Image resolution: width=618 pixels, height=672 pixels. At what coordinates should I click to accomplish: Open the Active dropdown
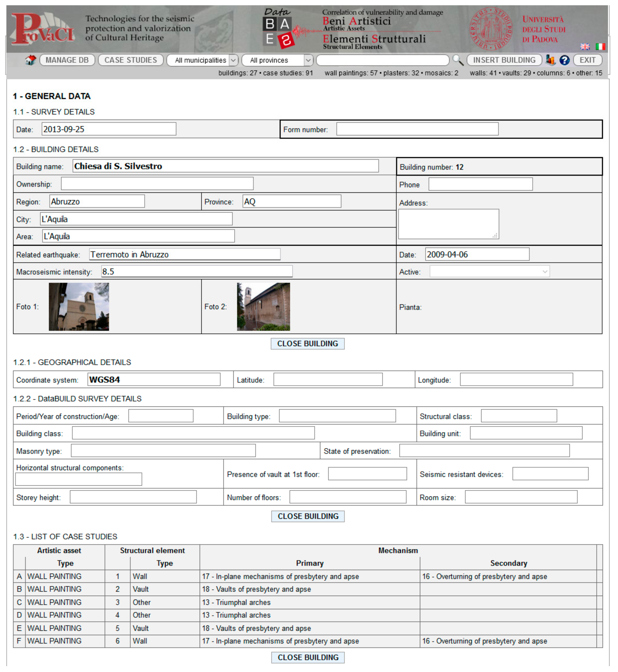tap(489, 272)
